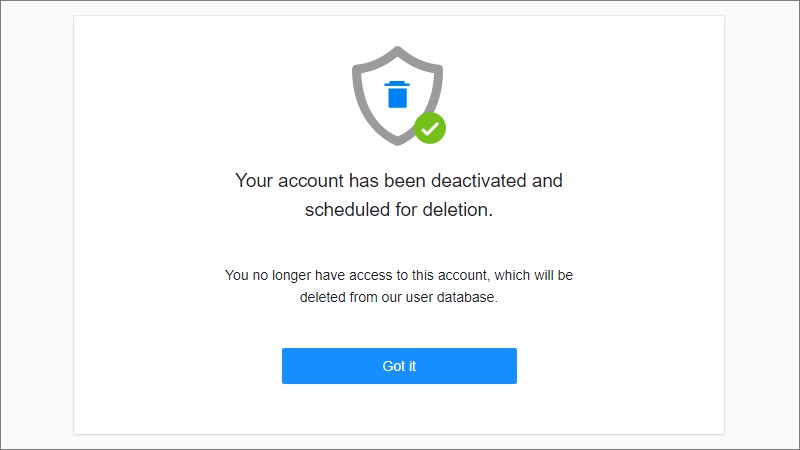Click the green checkmark badge
800x450 pixels.
(x=430, y=128)
